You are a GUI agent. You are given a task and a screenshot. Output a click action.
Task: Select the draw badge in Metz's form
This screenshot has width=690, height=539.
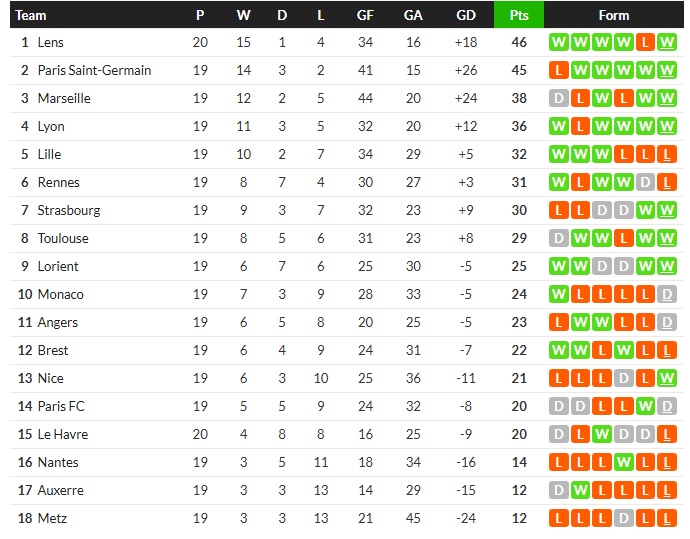click(x=624, y=519)
